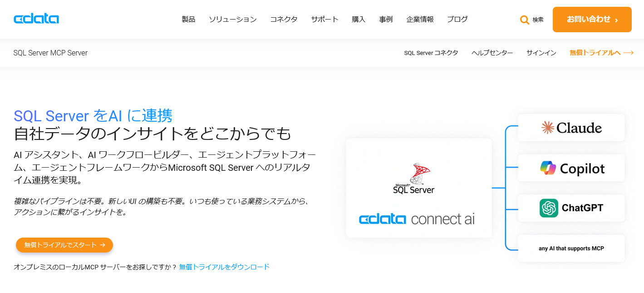
Task: Click the SQL Server MCP Server title
Action: (x=50, y=53)
